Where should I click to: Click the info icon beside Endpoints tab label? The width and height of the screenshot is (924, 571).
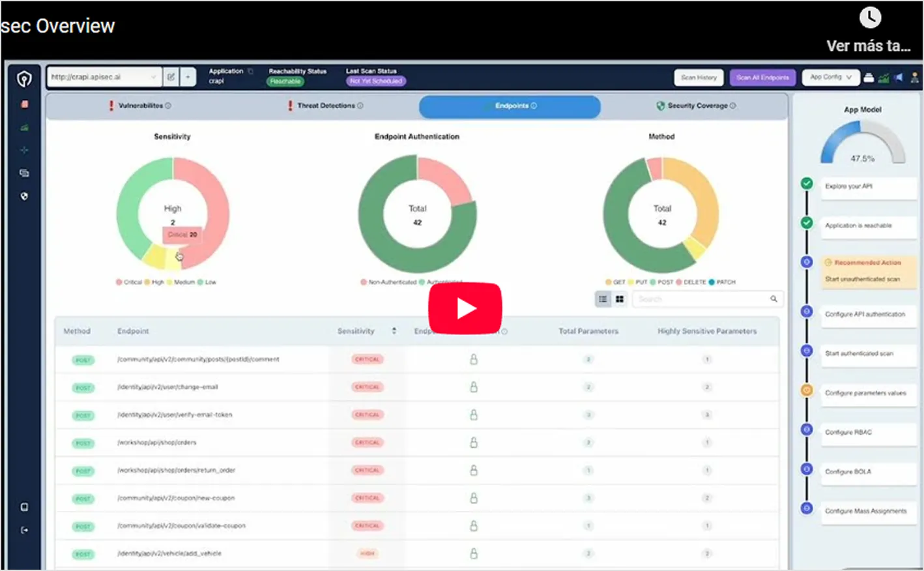click(534, 106)
